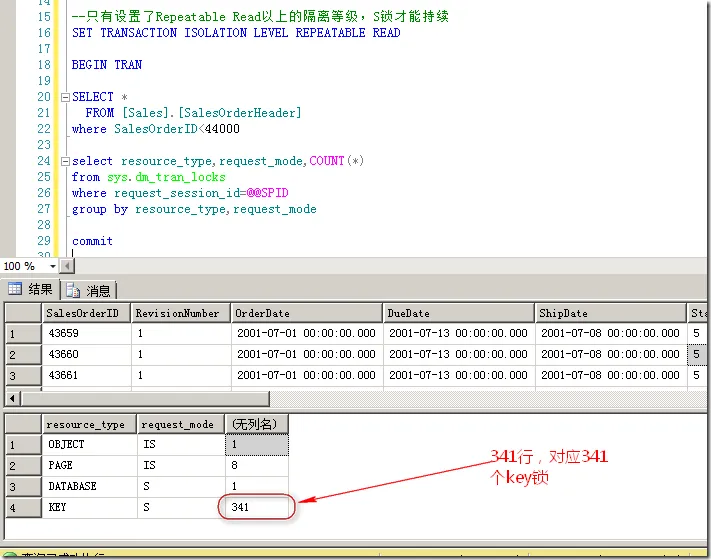Select the DATABASE resource_type cell
The height and width of the screenshot is (560, 711).
[89, 487]
